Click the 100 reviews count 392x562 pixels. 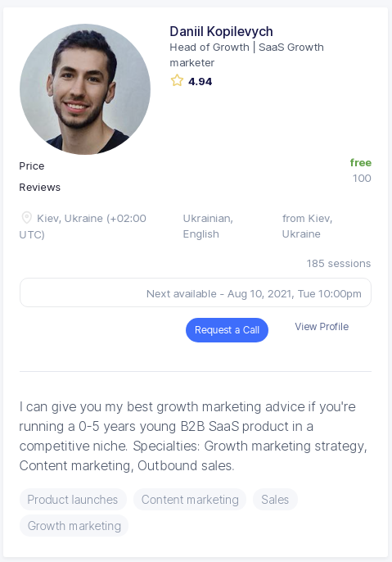[362, 178]
